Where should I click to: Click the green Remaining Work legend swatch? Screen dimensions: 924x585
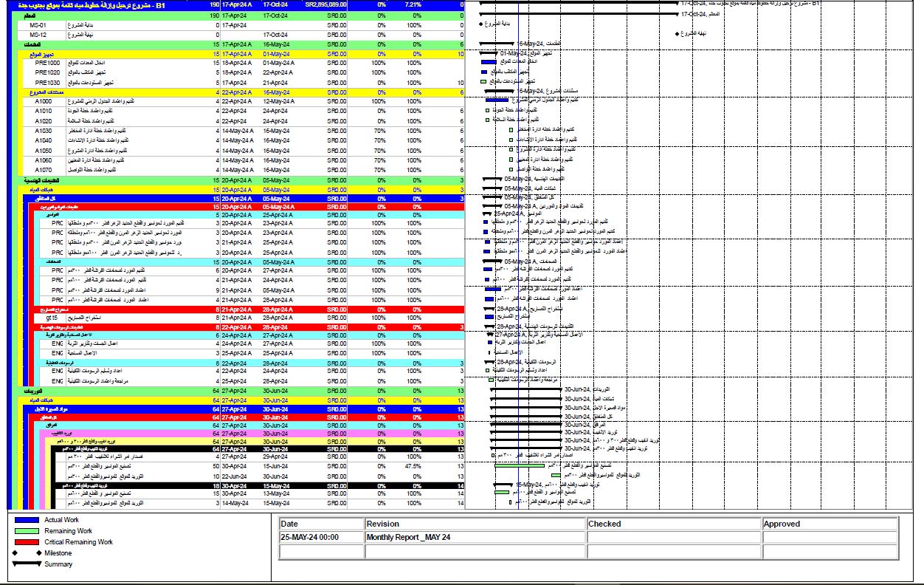coord(27,531)
